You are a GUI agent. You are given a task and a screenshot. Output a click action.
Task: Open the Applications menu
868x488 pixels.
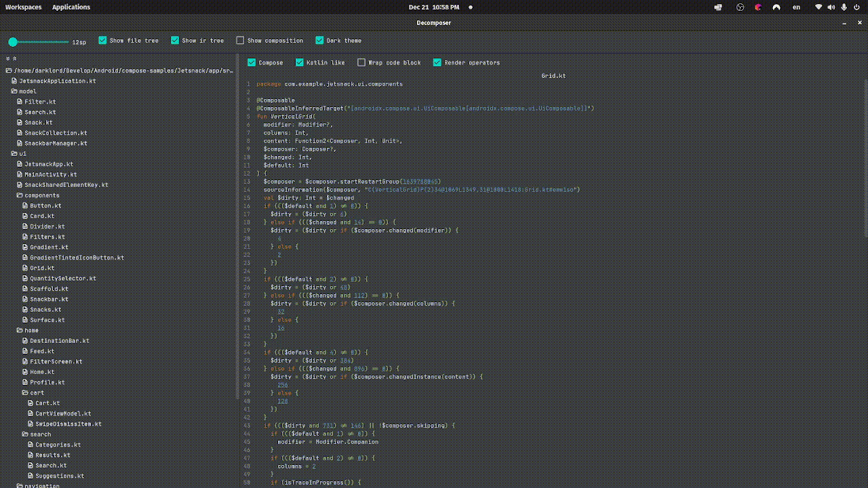tap(71, 7)
